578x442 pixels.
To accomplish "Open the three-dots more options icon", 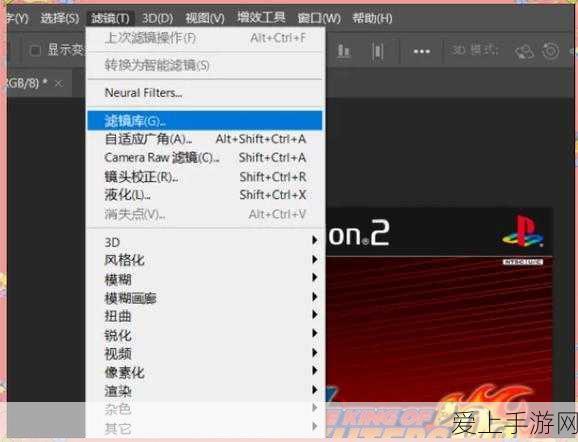I will point(422,52).
